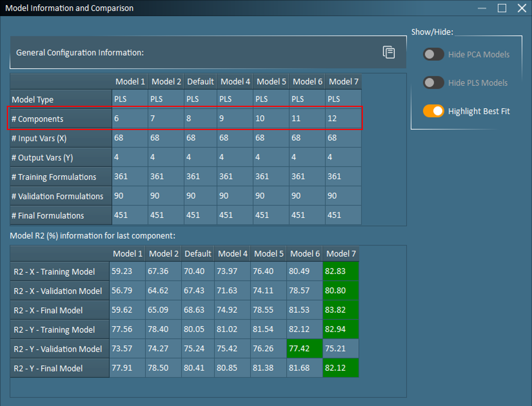Close the Model Information and Comparison window
Image resolution: width=532 pixels, height=406 pixels.
click(x=522, y=8)
